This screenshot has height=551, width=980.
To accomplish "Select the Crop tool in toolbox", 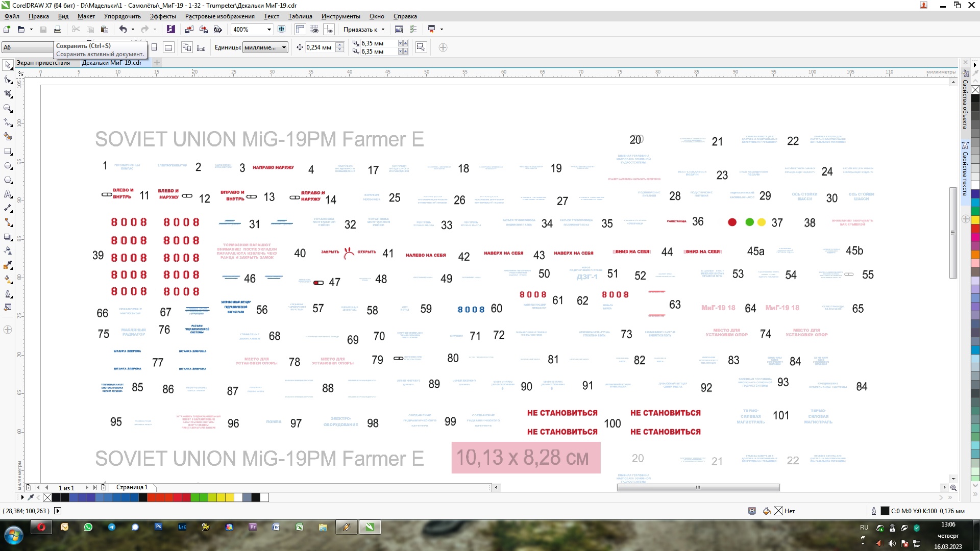I will [x=8, y=94].
